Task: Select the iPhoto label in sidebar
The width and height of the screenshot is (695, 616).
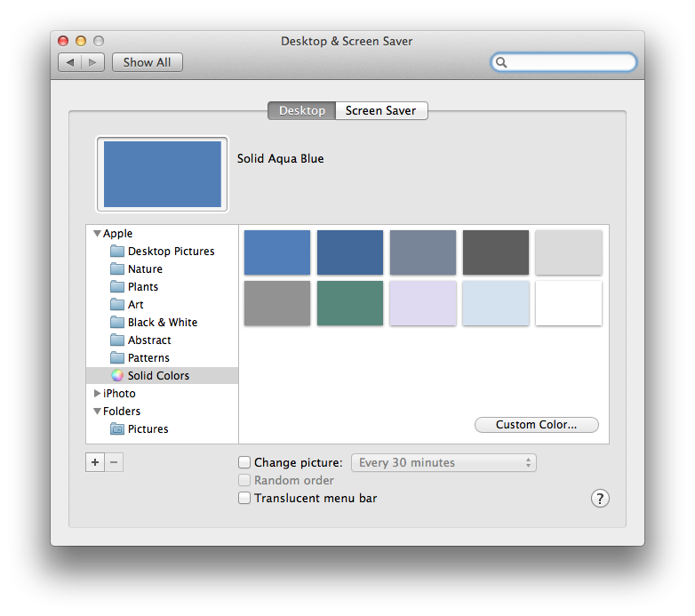Action: point(119,393)
